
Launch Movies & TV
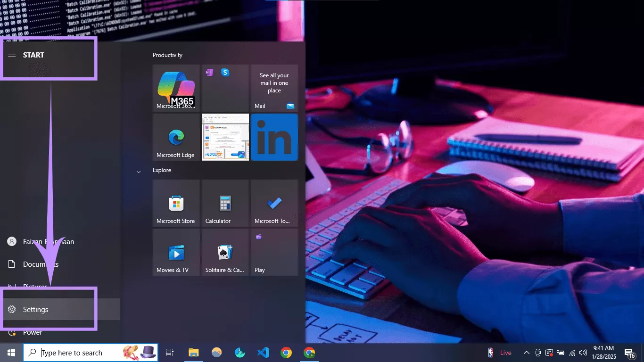tap(176, 251)
